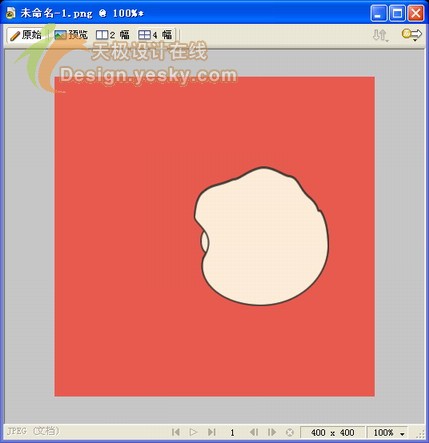Click the Play animation button

click(x=193, y=432)
